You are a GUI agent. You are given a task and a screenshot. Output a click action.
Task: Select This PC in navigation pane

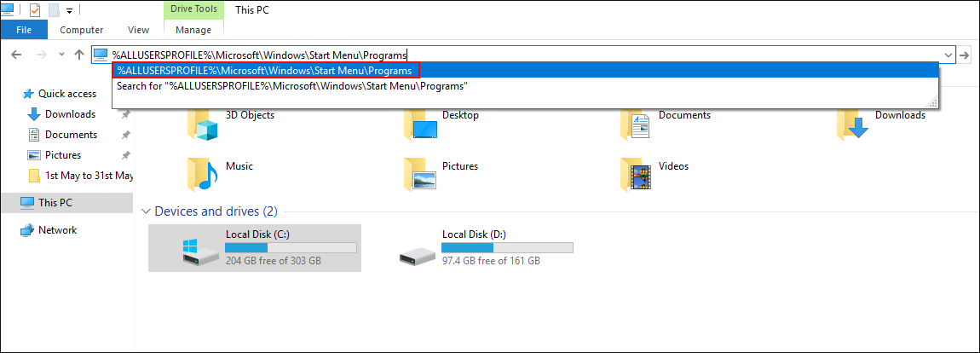coord(66,203)
